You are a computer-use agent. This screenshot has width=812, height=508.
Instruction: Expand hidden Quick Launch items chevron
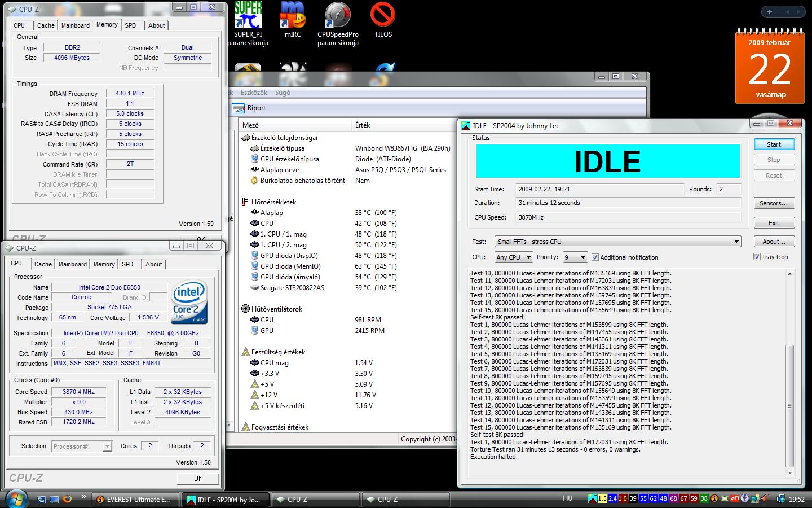(x=84, y=497)
